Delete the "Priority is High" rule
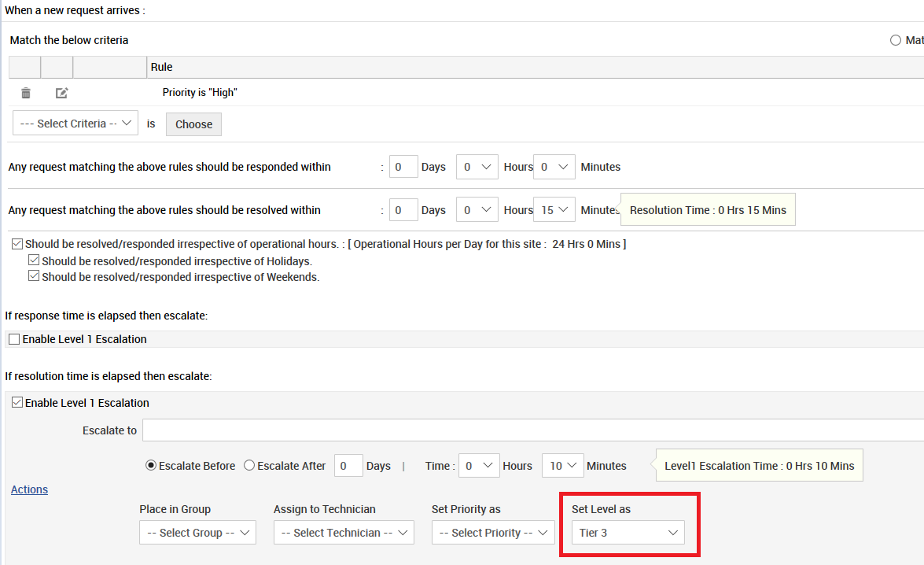Screen dimensions: 924x565 tap(25, 92)
